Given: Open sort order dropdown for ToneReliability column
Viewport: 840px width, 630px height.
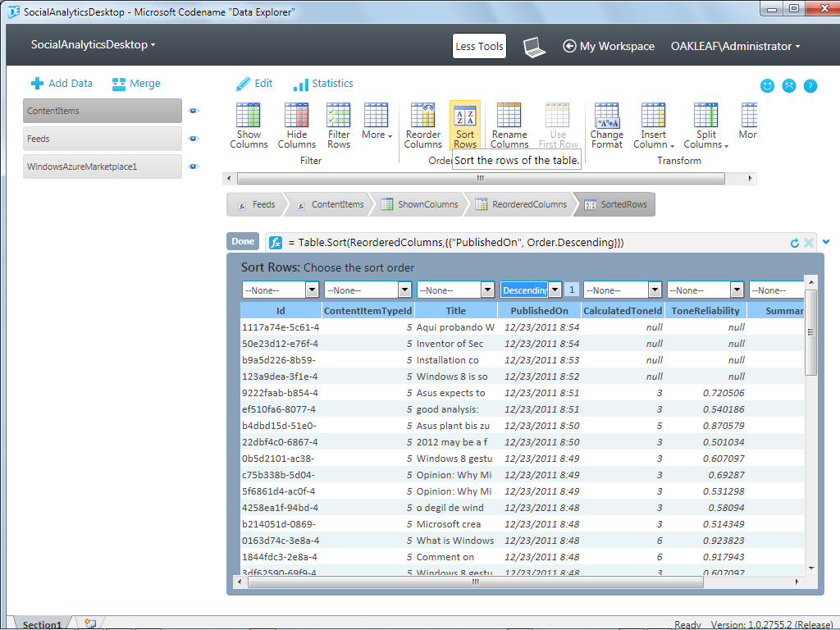Looking at the screenshot, I should [x=737, y=290].
